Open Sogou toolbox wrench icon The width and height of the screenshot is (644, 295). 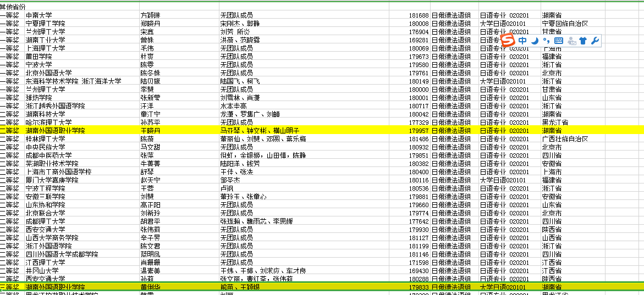pos(595,41)
